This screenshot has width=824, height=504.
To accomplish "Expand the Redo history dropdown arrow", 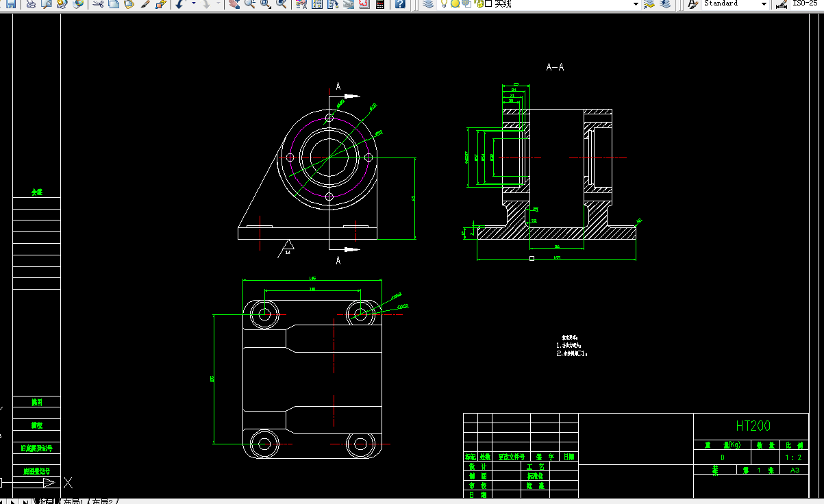I will point(219,4).
